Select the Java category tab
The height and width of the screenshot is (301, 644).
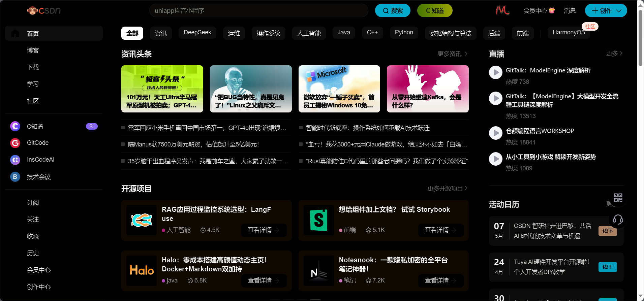click(x=344, y=33)
